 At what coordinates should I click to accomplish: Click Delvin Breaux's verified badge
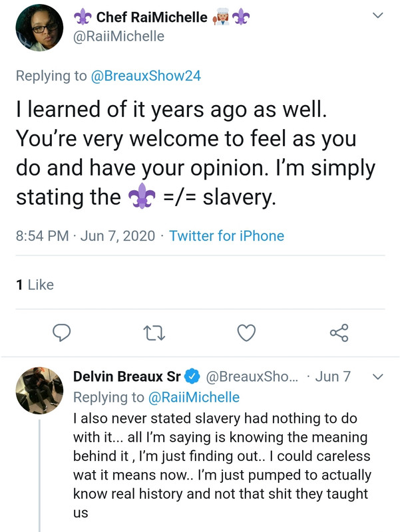(192, 376)
